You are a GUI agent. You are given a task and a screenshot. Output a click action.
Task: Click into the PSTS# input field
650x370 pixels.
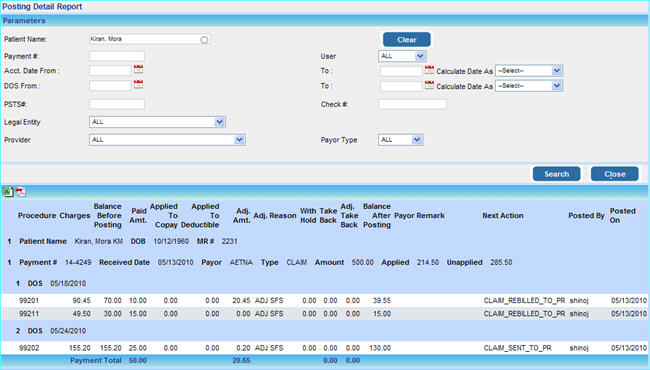(117, 104)
